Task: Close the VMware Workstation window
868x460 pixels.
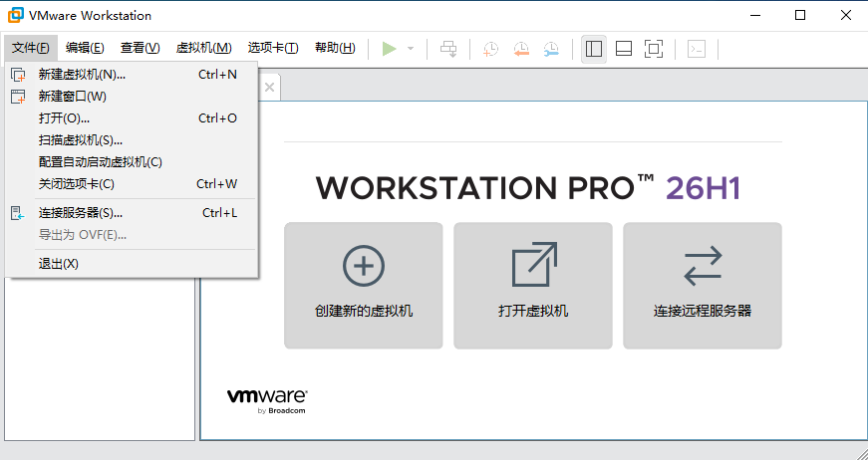Action: pos(846,16)
